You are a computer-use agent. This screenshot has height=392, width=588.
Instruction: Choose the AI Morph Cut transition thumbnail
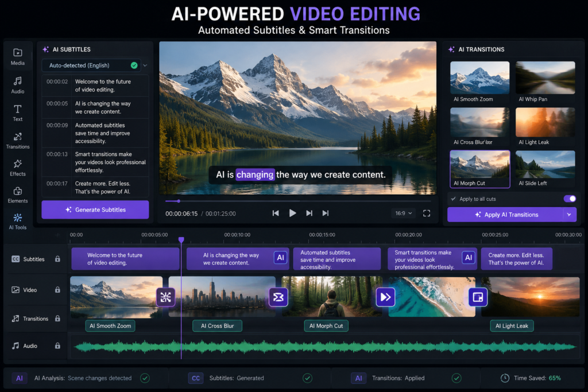coord(479,169)
